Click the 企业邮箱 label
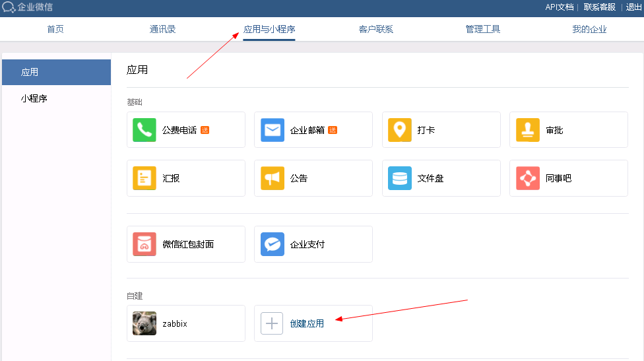Viewport: 644px width, 361px height. (x=307, y=130)
